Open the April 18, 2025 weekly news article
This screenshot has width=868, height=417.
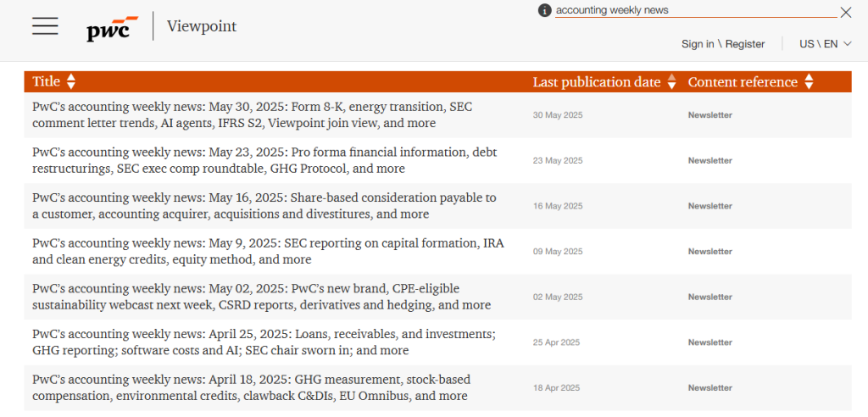click(251, 388)
